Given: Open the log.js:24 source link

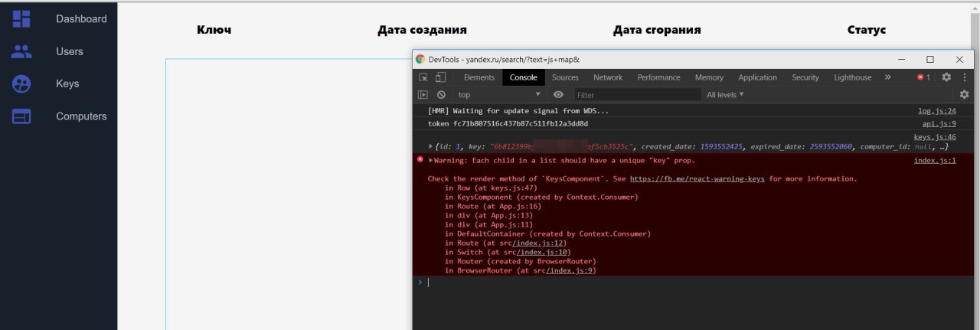Looking at the screenshot, I should coord(937,111).
